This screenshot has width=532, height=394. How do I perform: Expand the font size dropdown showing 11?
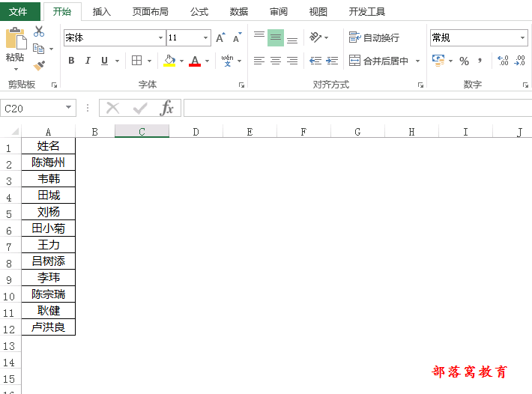(206, 38)
